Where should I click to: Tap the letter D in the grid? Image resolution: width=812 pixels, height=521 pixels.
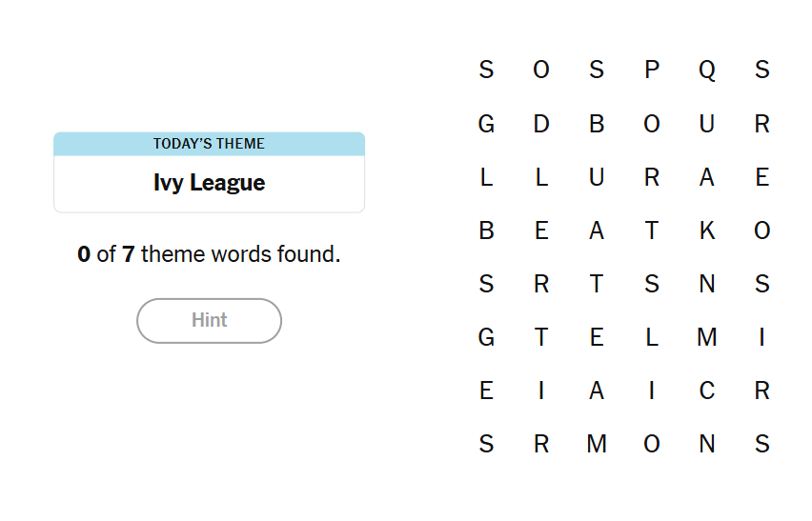[x=541, y=124]
